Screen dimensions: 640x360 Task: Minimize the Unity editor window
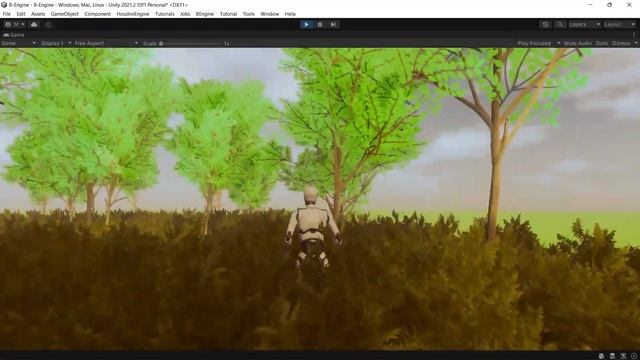[x=590, y=4]
